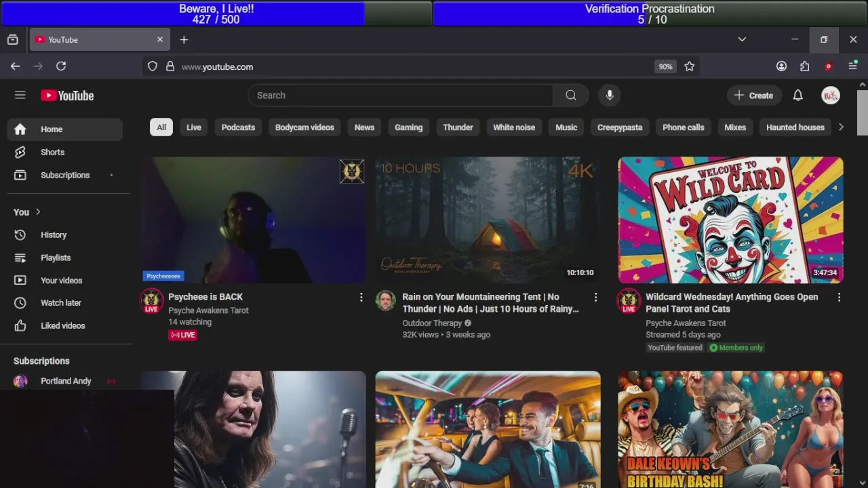Open notifications bell
The width and height of the screenshot is (868, 488).
(x=798, y=96)
